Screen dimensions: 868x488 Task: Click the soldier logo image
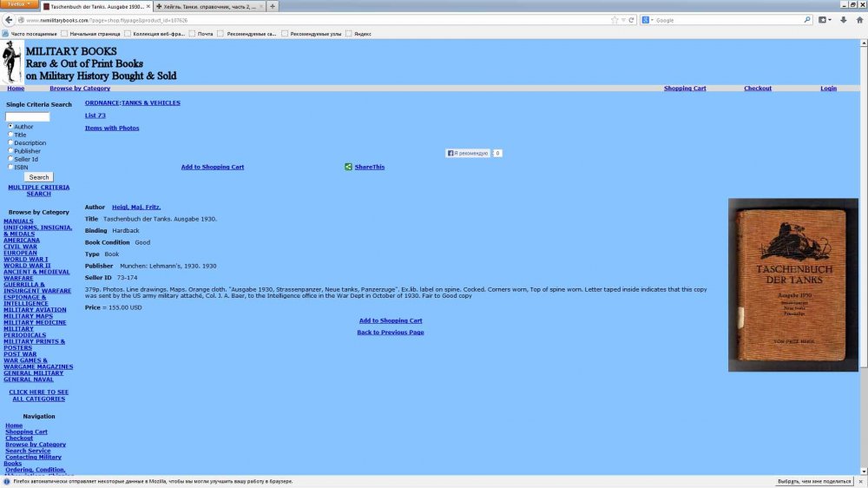11,62
